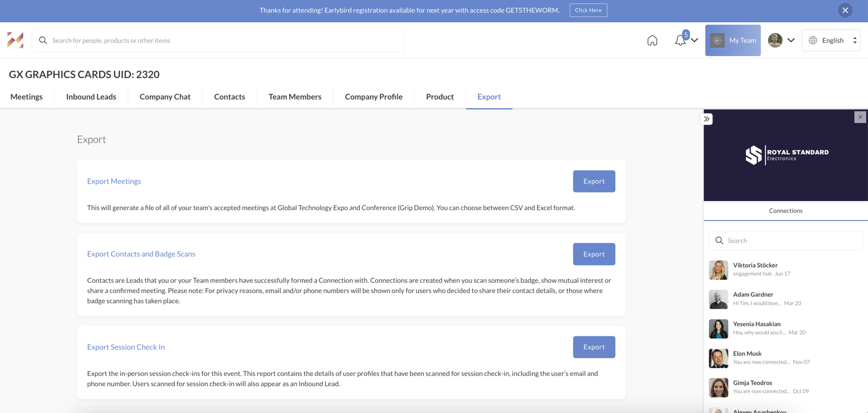Expand the profile menu chevron

791,40
